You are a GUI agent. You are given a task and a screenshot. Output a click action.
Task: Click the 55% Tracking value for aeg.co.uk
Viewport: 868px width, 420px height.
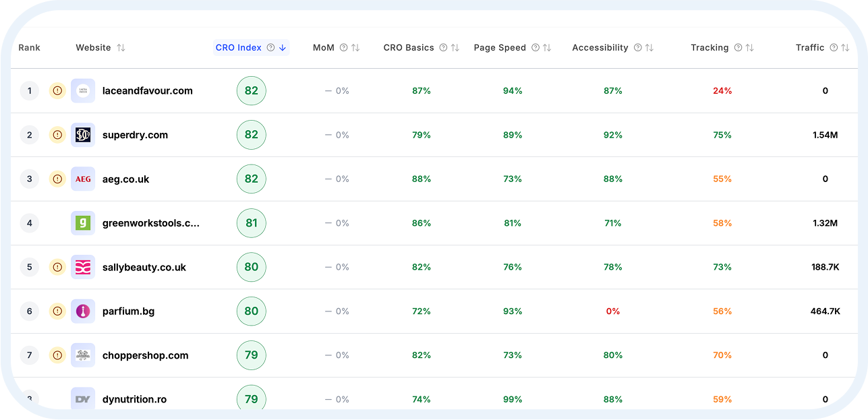coord(722,179)
